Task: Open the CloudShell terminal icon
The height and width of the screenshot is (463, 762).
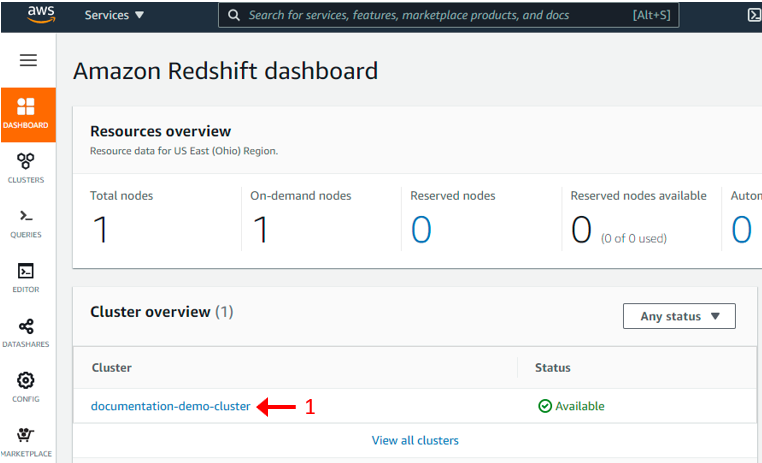Action: [753, 15]
